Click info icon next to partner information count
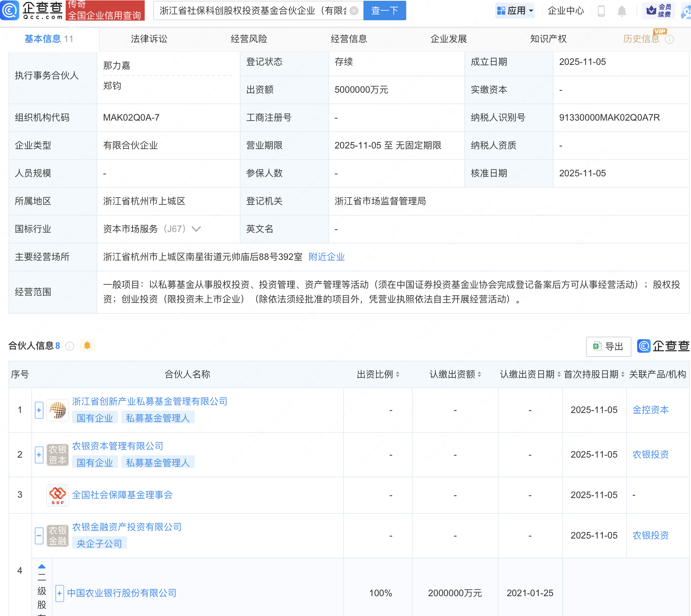Screen dimensions: 691x616 click(69, 346)
